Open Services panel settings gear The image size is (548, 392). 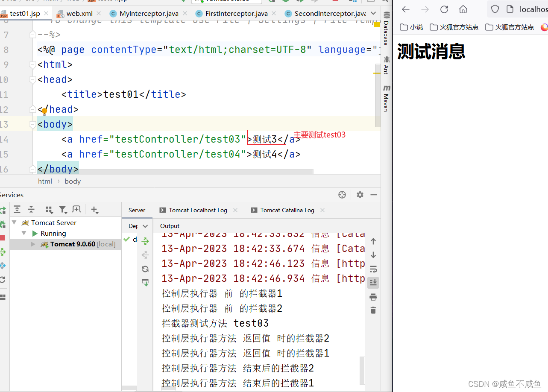click(360, 195)
